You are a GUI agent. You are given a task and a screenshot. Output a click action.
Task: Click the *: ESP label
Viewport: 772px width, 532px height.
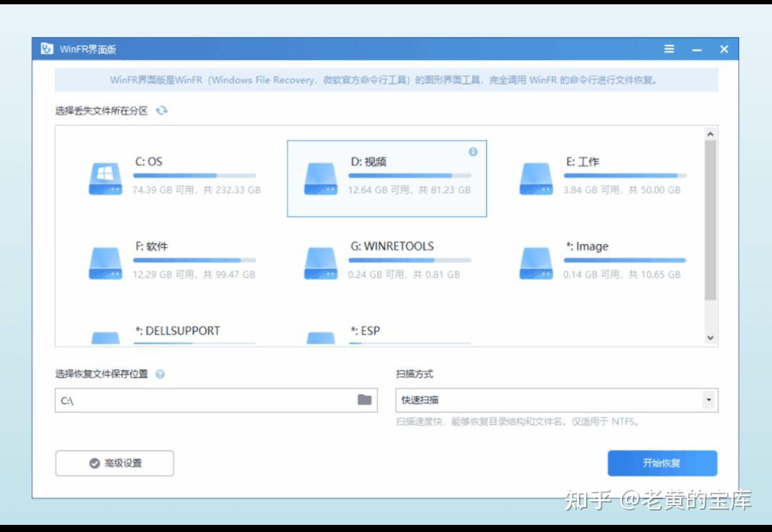(365, 331)
